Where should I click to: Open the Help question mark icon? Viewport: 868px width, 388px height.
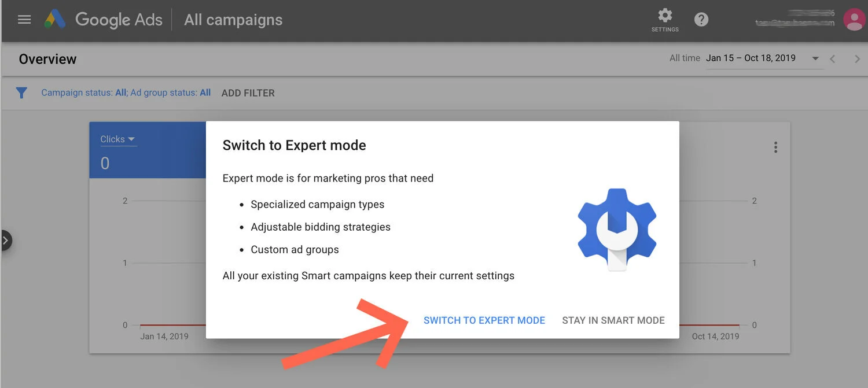click(701, 20)
